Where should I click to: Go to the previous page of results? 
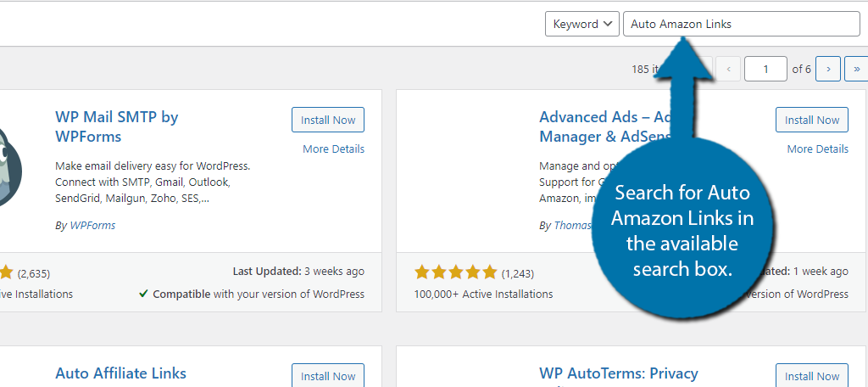[x=728, y=69]
